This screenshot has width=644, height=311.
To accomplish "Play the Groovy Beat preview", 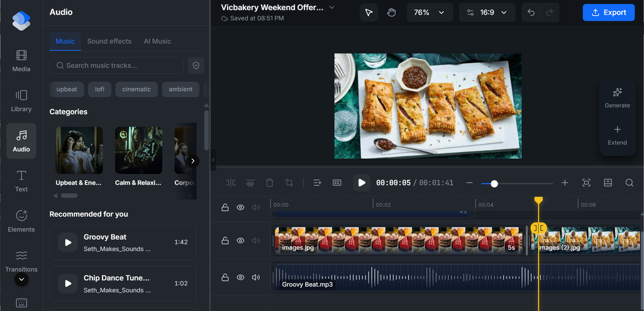I will (x=68, y=242).
